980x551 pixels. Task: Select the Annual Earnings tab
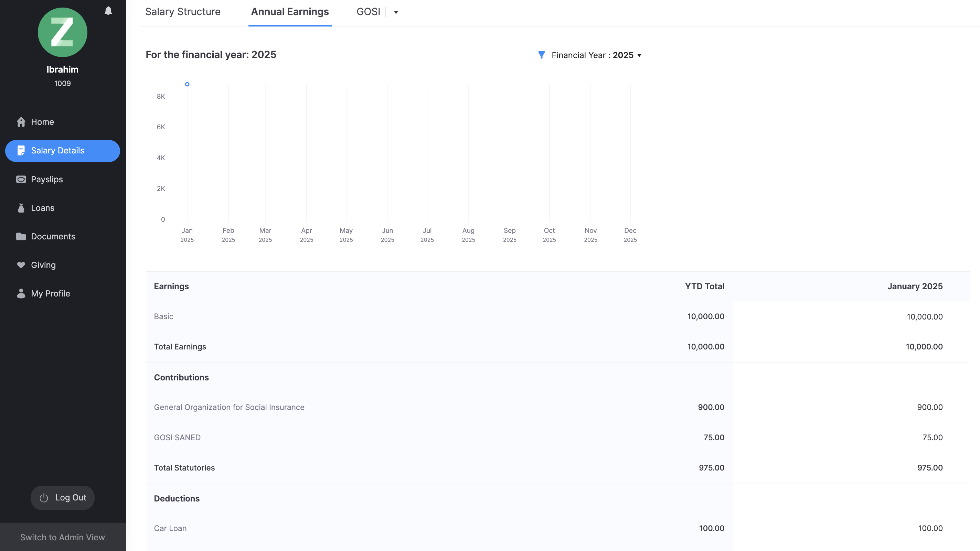coord(289,12)
